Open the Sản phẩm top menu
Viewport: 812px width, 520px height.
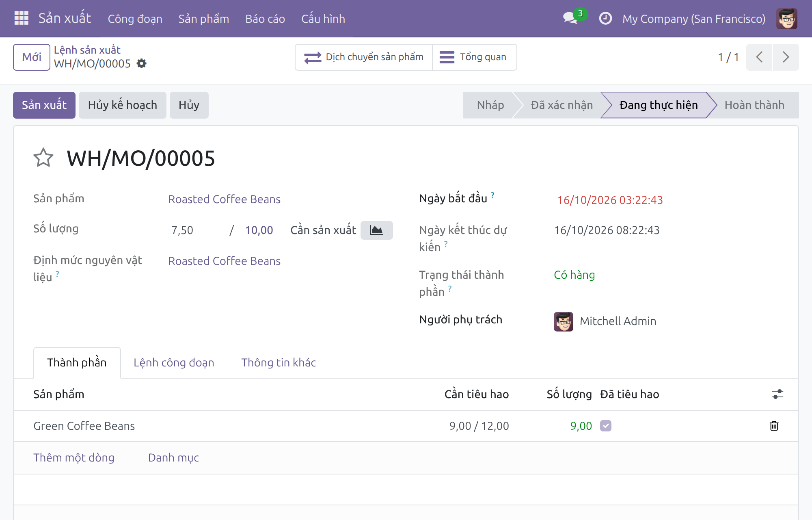point(203,19)
